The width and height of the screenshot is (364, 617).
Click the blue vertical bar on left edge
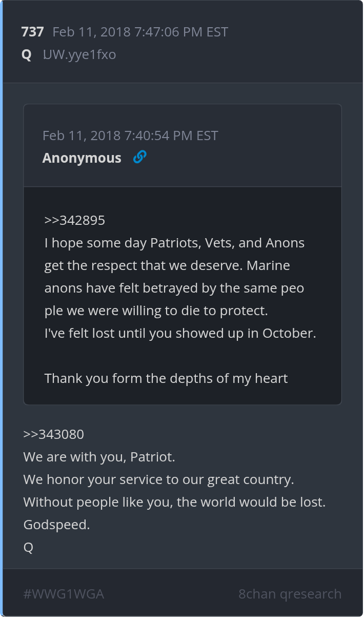click(2, 308)
